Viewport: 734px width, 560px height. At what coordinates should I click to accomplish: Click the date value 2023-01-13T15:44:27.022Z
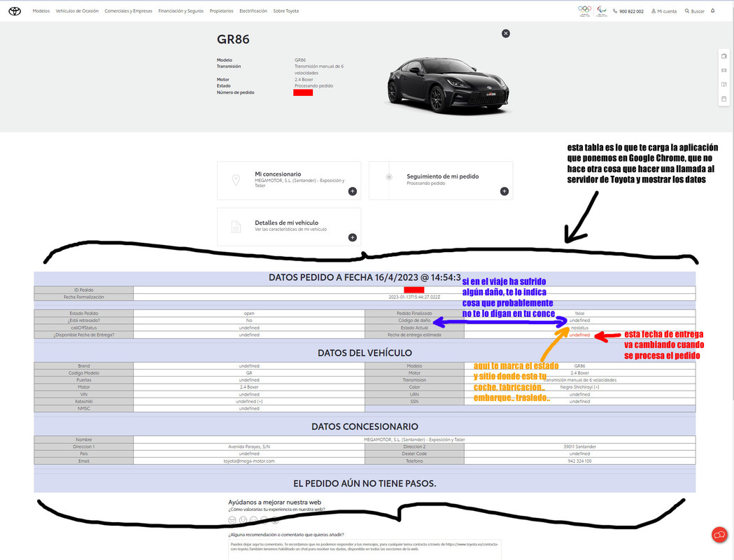tap(414, 297)
